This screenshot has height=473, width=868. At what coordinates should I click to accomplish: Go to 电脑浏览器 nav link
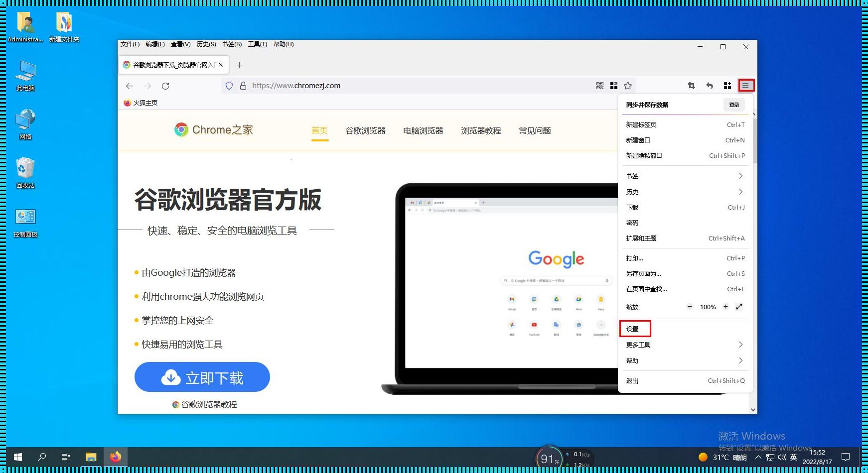coord(423,130)
